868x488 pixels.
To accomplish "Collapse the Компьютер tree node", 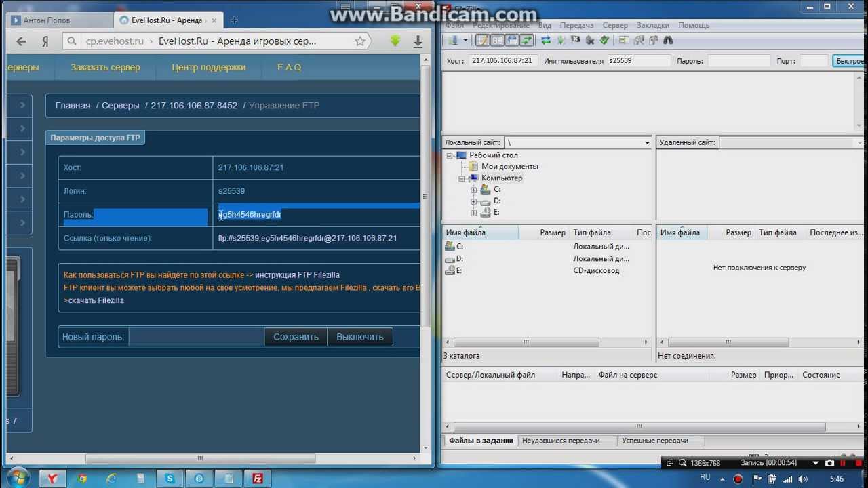I will pos(461,178).
